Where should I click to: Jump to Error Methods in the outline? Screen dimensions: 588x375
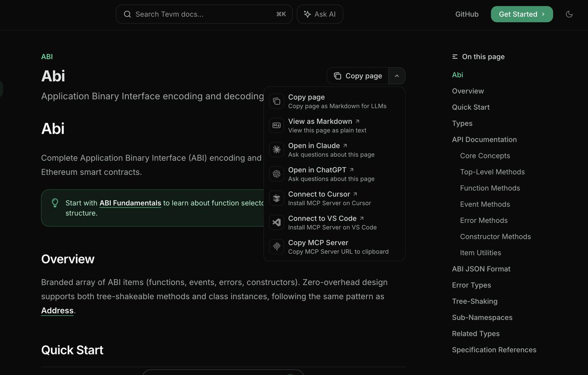(x=484, y=220)
